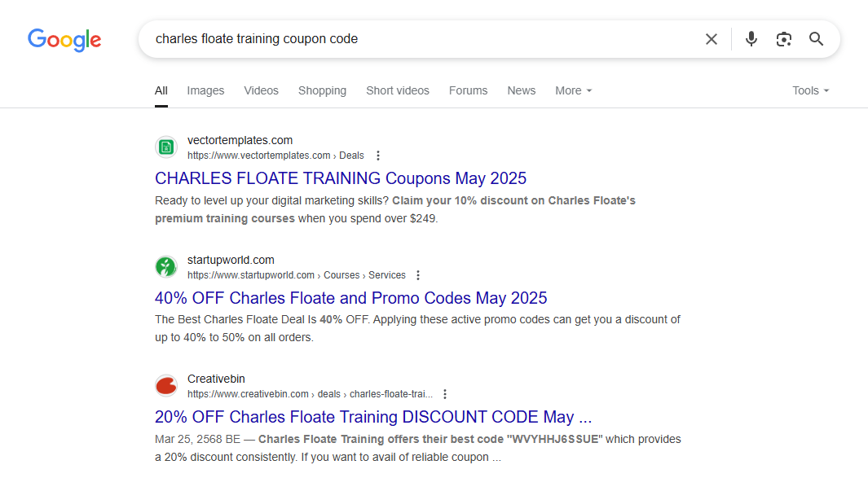The width and height of the screenshot is (868, 478).
Task: Open three-dot menu for Creativebin result
Action: 444,394
